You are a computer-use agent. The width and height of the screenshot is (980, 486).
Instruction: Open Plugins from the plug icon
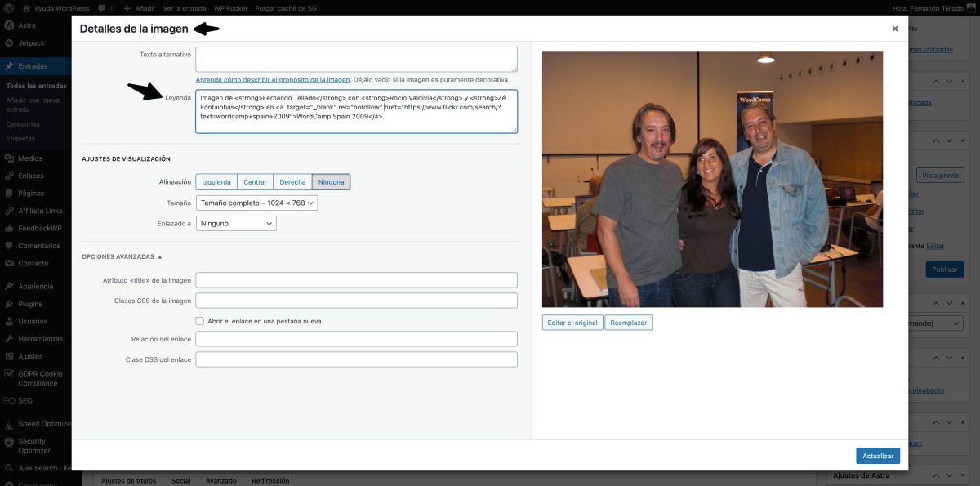9,304
